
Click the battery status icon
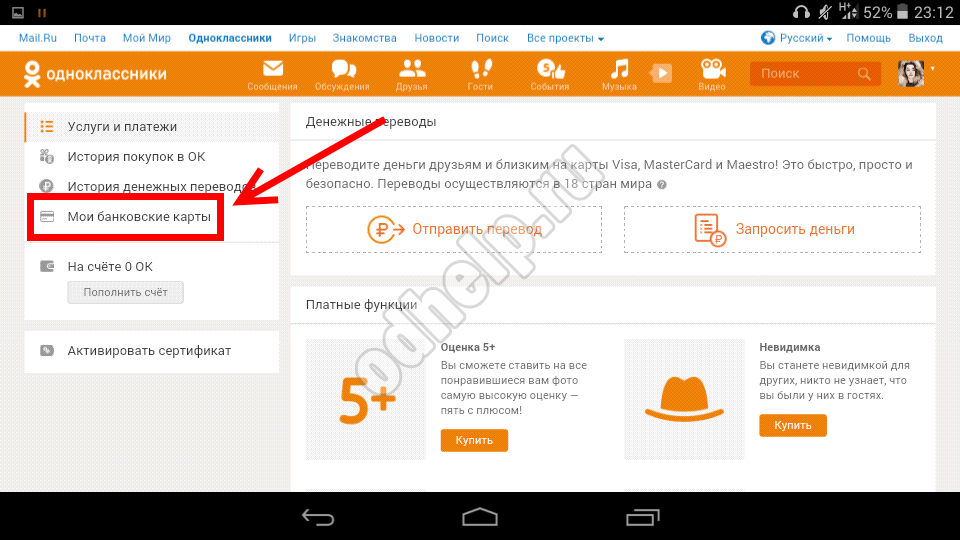pos(902,12)
